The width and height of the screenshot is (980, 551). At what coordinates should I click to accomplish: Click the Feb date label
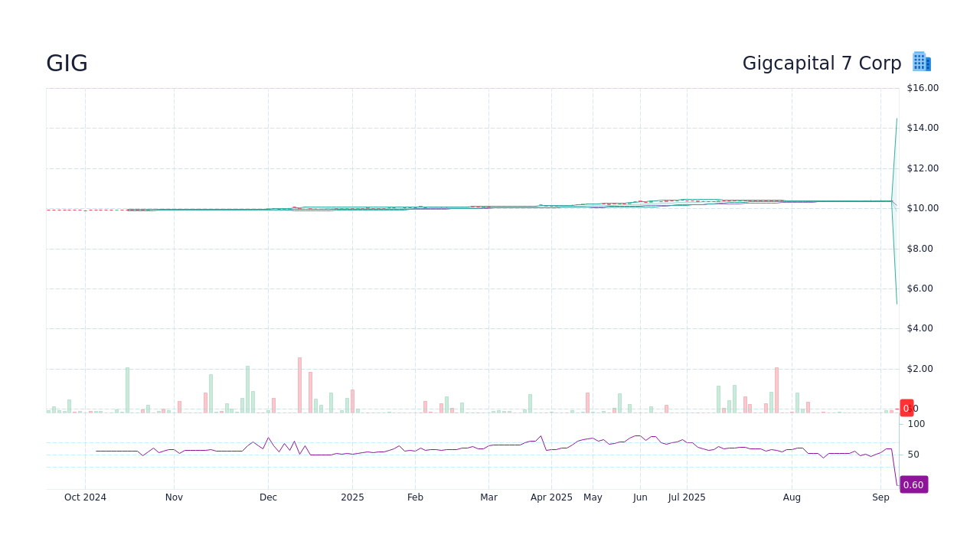[x=415, y=497]
